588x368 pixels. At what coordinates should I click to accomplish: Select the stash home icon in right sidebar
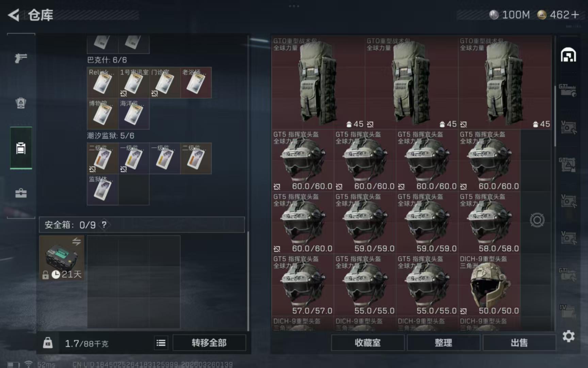[x=568, y=55]
